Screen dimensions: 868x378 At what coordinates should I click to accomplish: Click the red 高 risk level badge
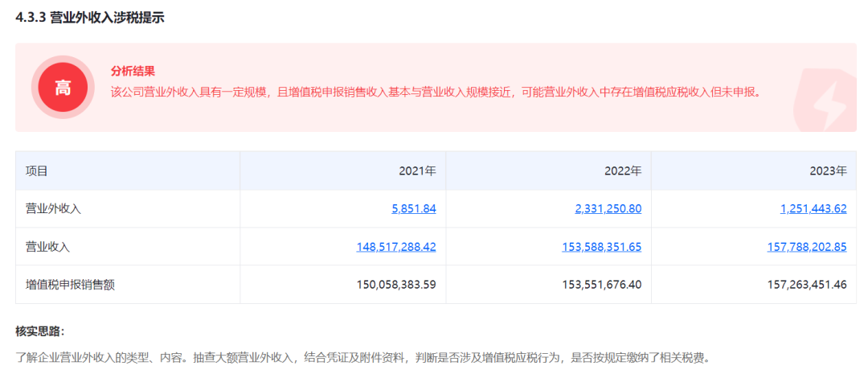[x=63, y=87]
